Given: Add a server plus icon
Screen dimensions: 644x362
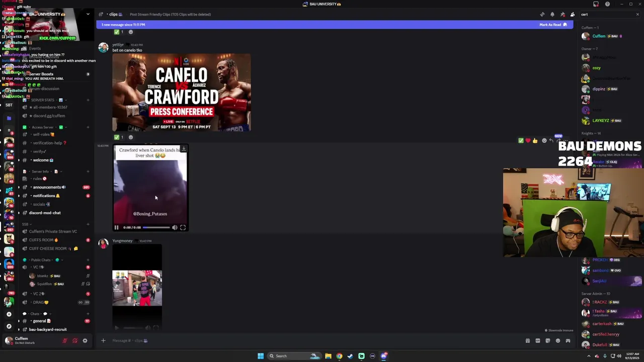Looking at the screenshot, I should [x=9, y=314].
